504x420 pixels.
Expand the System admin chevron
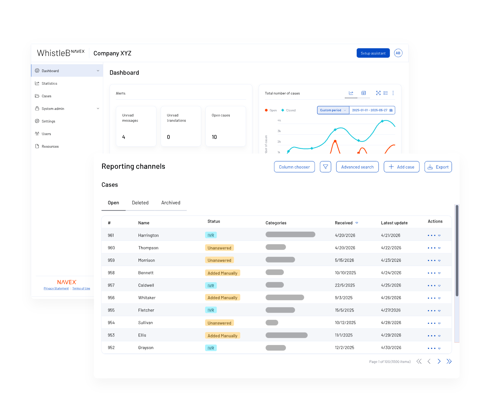(98, 108)
